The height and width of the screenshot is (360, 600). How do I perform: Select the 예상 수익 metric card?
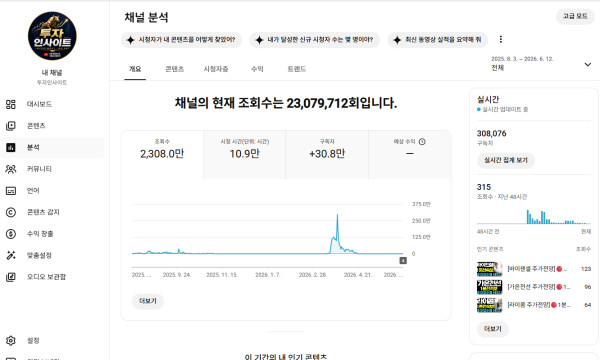point(410,155)
